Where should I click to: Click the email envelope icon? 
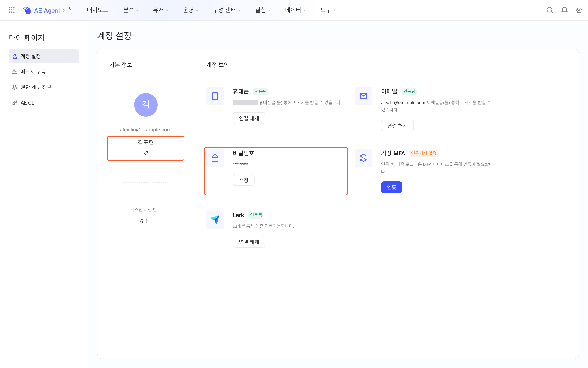coord(363,96)
